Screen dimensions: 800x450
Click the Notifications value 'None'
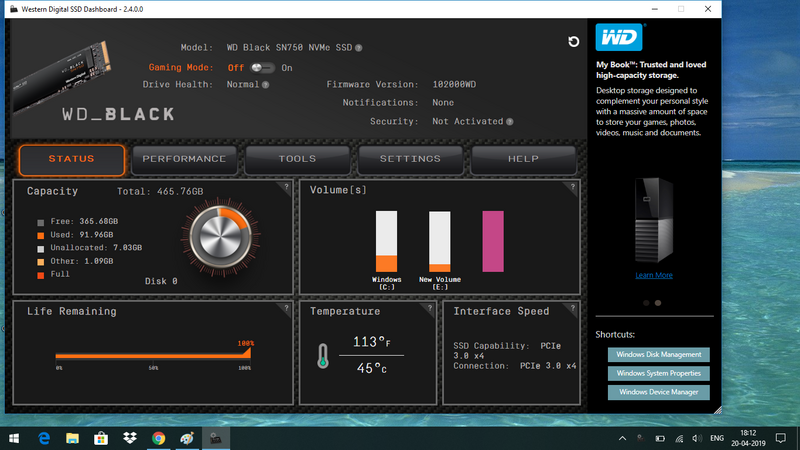pyautogui.click(x=443, y=103)
